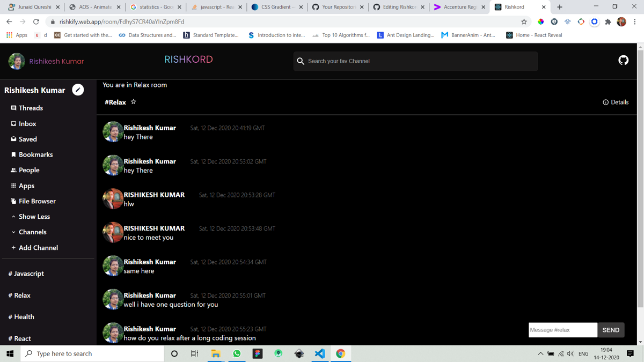Switch to the statistics Google tab
Image resolution: width=644 pixels, height=362 pixels.
(156, 7)
